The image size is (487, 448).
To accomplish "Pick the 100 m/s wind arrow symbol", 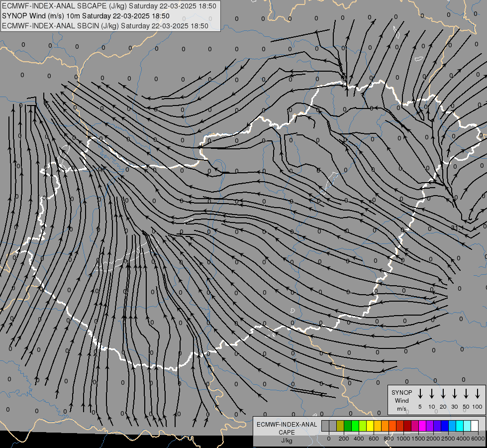I will click(478, 394).
